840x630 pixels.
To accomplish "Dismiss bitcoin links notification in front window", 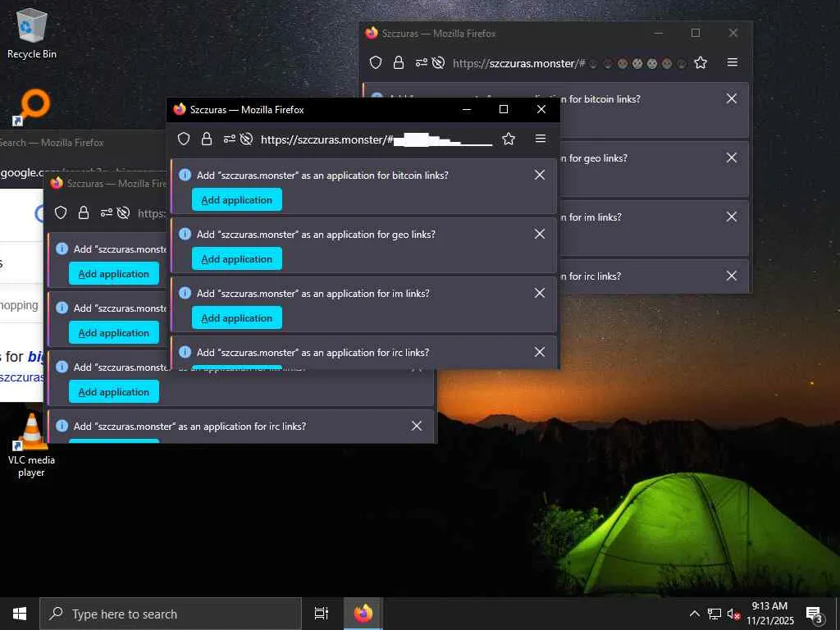I will [540, 175].
